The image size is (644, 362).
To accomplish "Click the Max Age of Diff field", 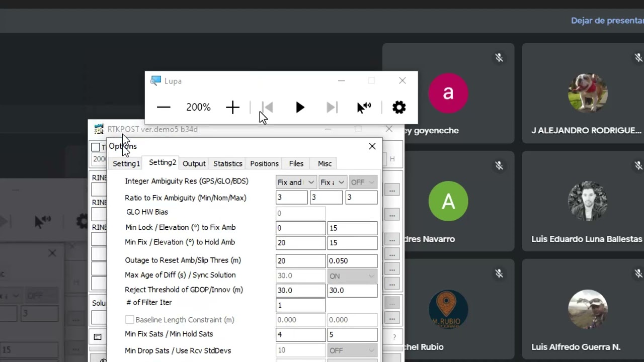I will (x=300, y=276).
